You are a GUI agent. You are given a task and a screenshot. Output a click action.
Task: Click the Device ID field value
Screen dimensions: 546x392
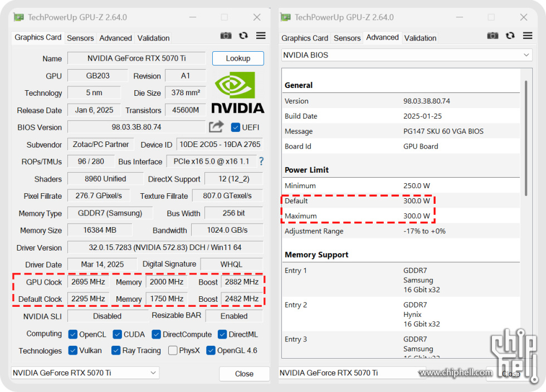220,144
